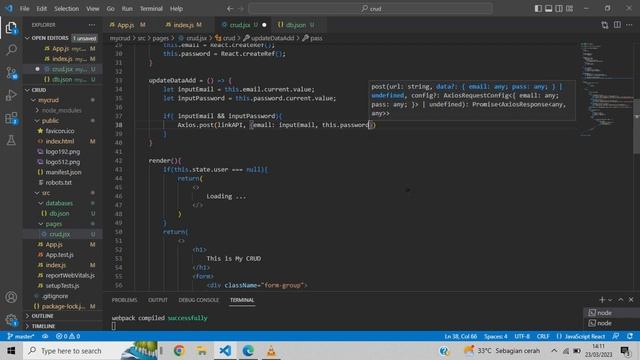This screenshot has width=640, height=360.
Task: Open the Run and Debug view
Action: click(11, 96)
